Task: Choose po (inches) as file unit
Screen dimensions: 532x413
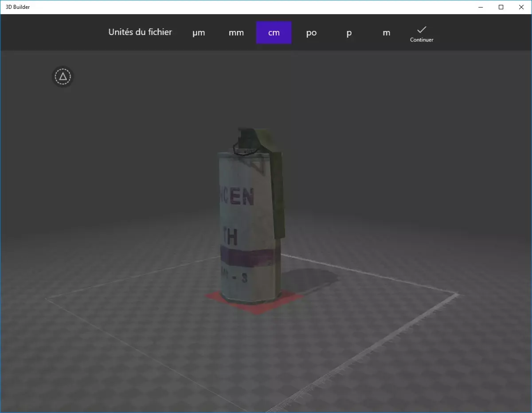Action: pos(311,33)
